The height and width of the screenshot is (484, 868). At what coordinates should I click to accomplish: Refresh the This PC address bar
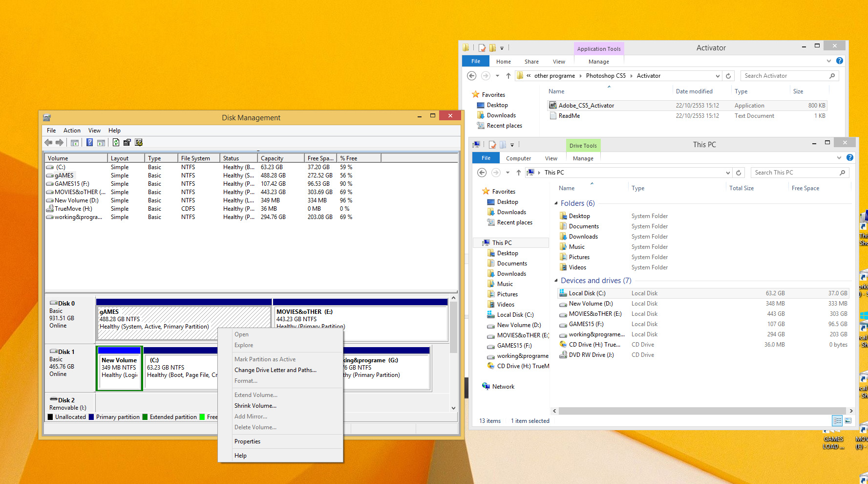(739, 173)
